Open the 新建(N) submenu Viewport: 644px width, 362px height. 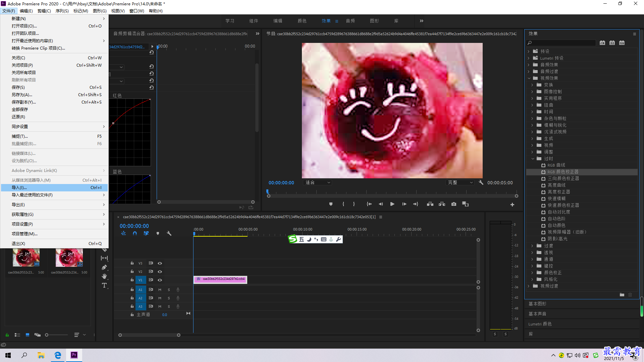[x=54, y=19]
